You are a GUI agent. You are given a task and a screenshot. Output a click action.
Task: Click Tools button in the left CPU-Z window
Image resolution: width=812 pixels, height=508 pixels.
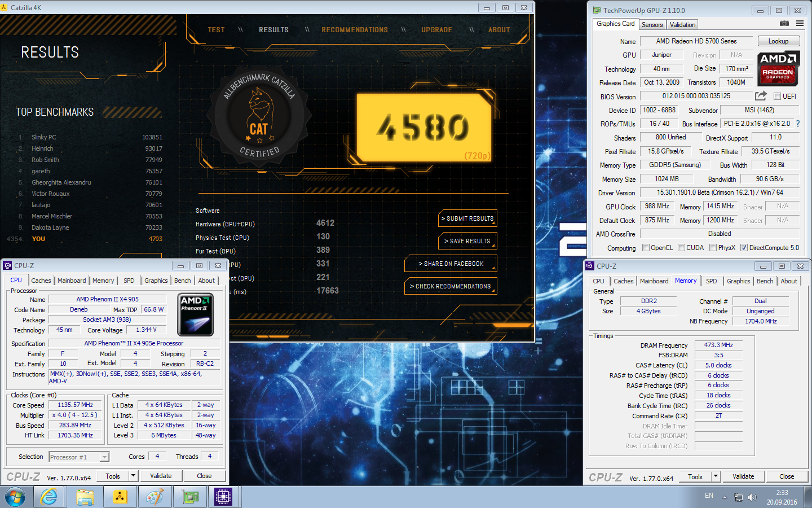pyautogui.click(x=113, y=476)
